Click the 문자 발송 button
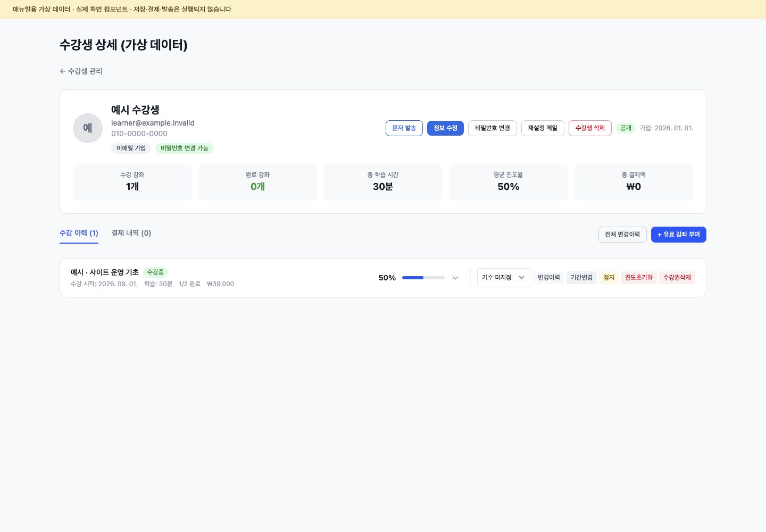Viewport: 766px width, 532px height. point(404,128)
